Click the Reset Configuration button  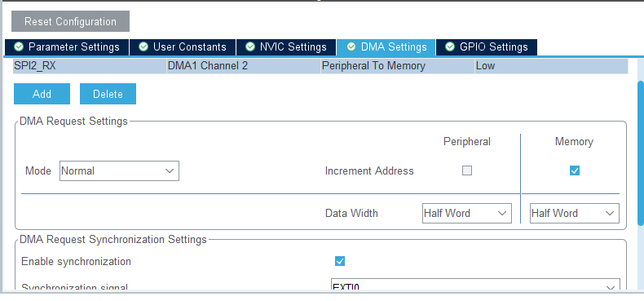(70, 21)
